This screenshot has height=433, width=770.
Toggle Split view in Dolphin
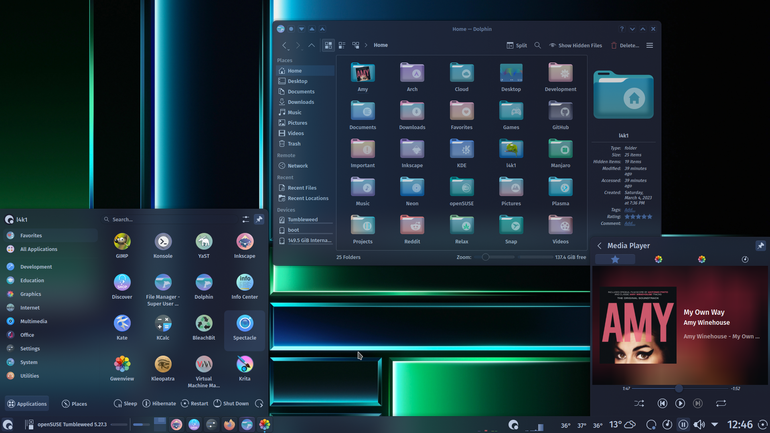point(517,45)
